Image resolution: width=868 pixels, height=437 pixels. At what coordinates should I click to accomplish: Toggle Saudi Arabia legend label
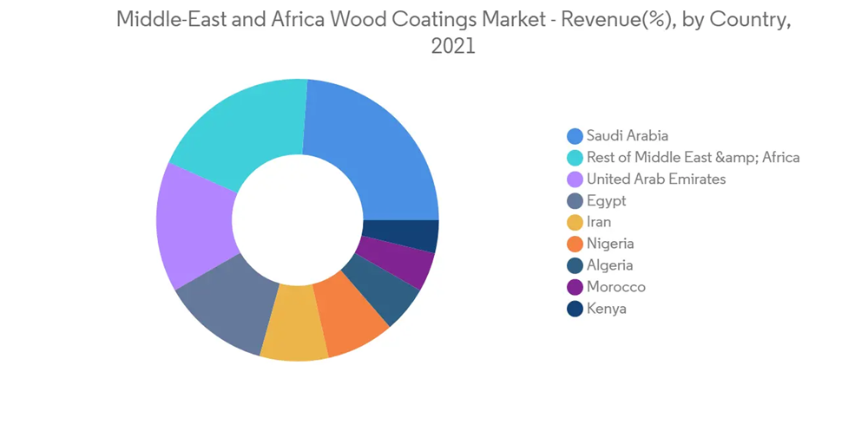(x=628, y=136)
